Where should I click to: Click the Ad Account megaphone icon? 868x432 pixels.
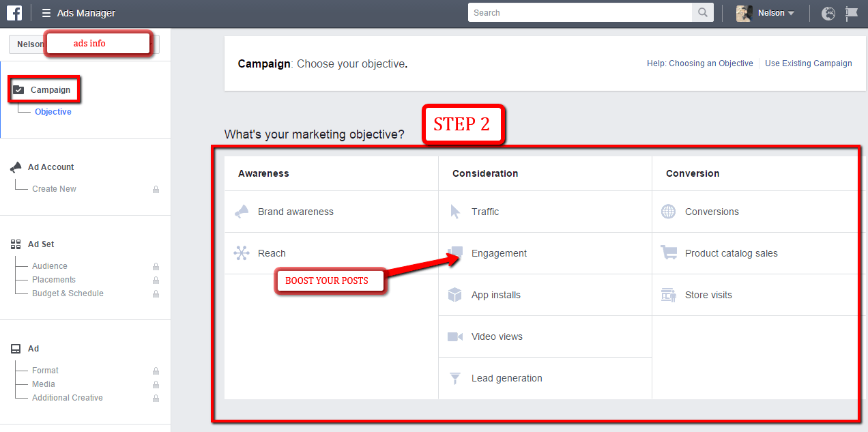click(x=16, y=167)
